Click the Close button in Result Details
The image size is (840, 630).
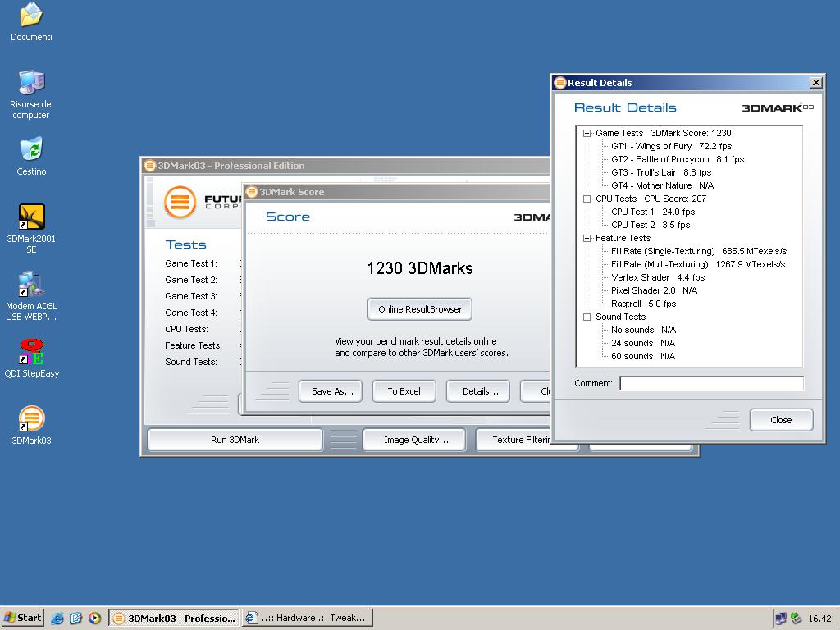click(x=781, y=420)
